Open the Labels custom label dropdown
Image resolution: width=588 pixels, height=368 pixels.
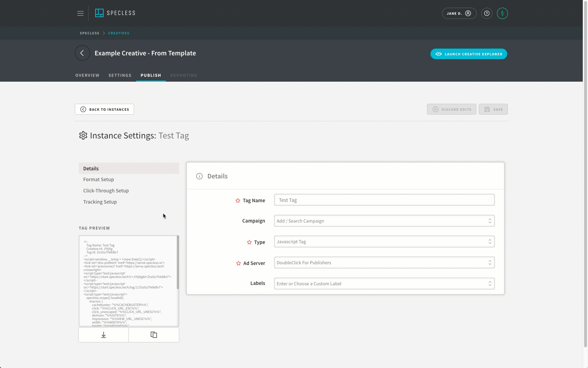(x=384, y=284)
